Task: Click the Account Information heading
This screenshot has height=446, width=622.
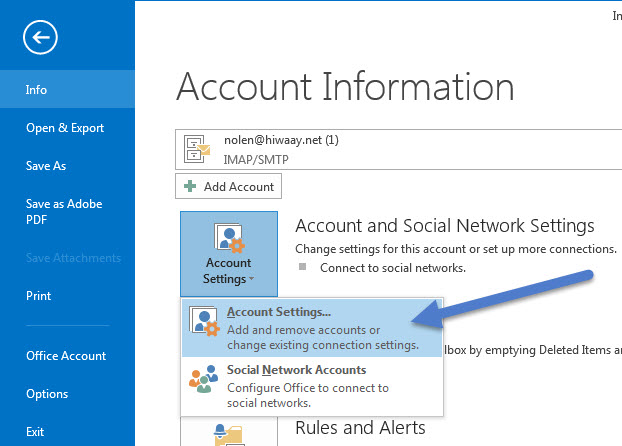Action: pos(345,87)
